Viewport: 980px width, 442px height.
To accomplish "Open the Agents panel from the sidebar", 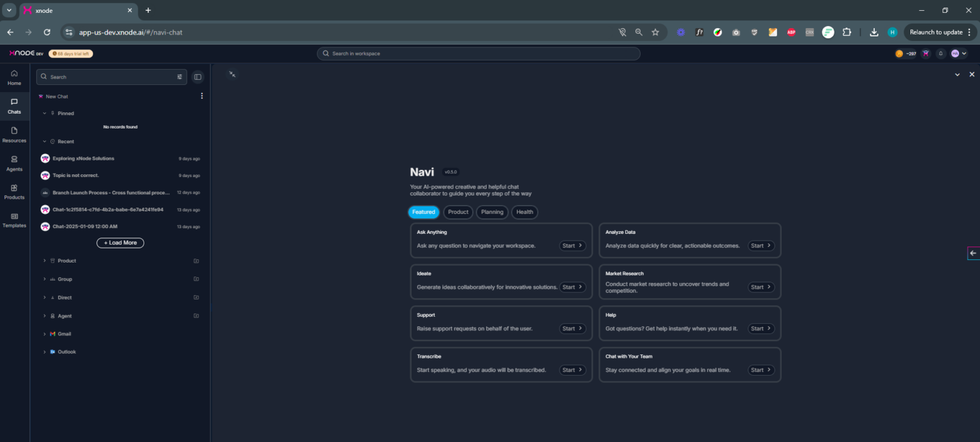I will (14, 163).
